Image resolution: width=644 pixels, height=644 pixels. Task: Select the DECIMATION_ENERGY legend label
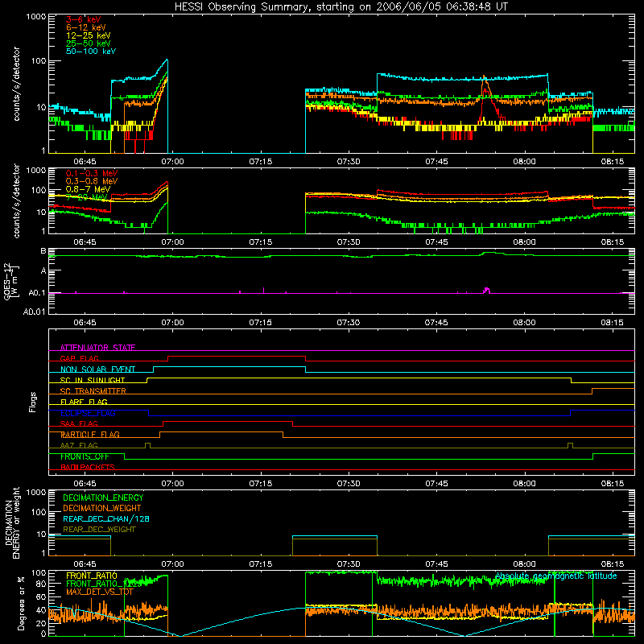pos(103,497)
